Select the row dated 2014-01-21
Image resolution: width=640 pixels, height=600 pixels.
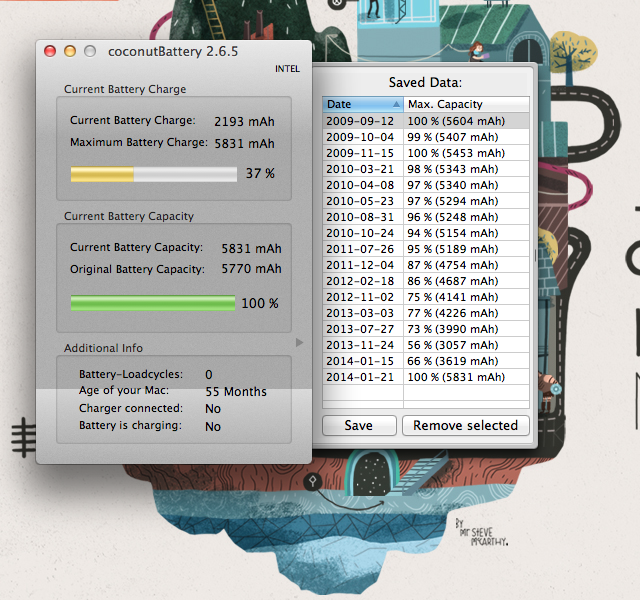pyautogui.click(x=426, y=377)
